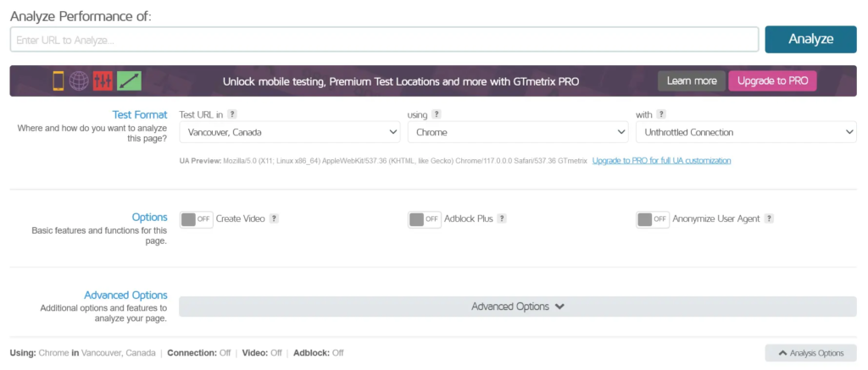Screen dimensions: 868x370
Task: Click the green diagonal arrow resize icon
Action: click(130, 80)
